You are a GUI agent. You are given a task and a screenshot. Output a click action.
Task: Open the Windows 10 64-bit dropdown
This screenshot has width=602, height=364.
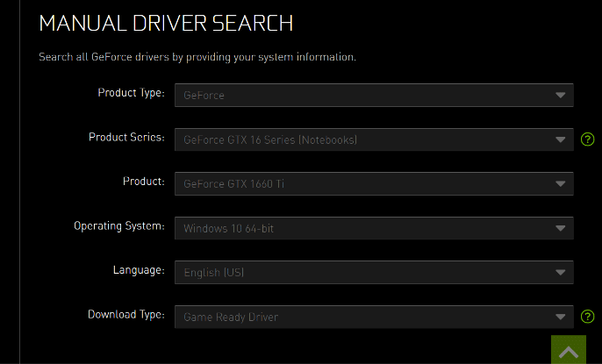(x=374, y=228)
